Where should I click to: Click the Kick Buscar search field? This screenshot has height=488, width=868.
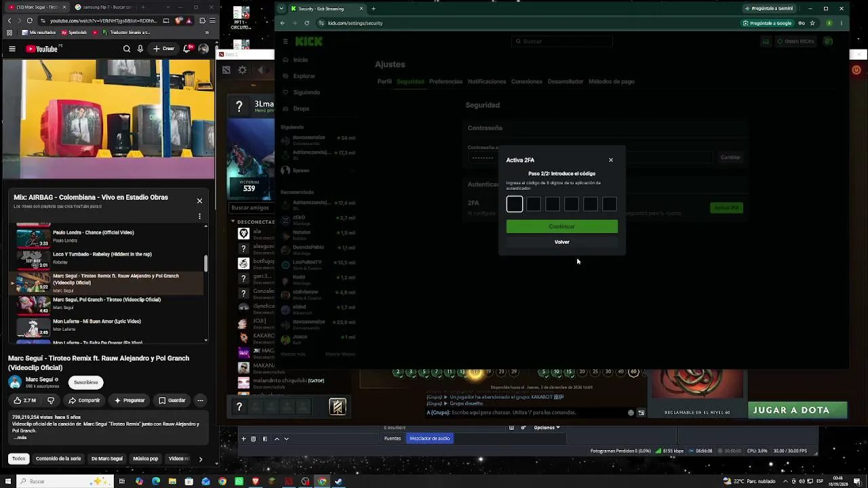(x=561, y=41)
